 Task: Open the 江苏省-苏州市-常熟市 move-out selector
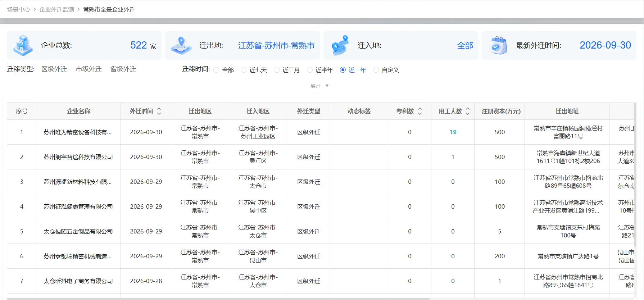276,45
